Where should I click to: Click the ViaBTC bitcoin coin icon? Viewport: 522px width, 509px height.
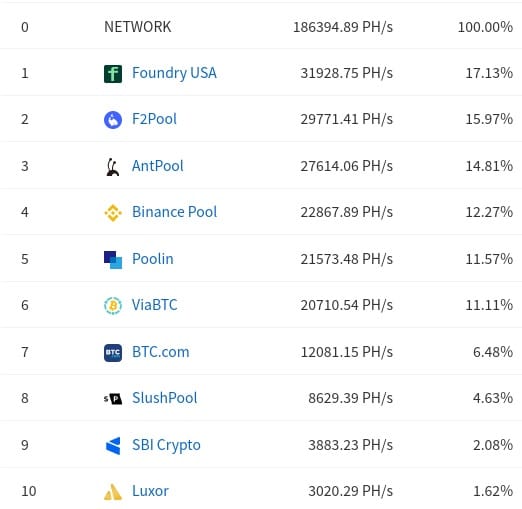click(113, 305)
